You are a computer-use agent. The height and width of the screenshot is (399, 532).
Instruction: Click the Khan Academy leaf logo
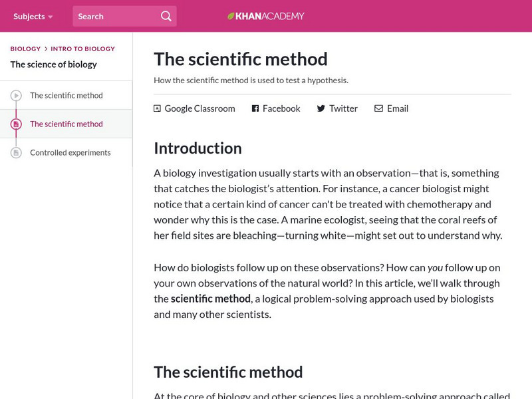pos(231,16)
